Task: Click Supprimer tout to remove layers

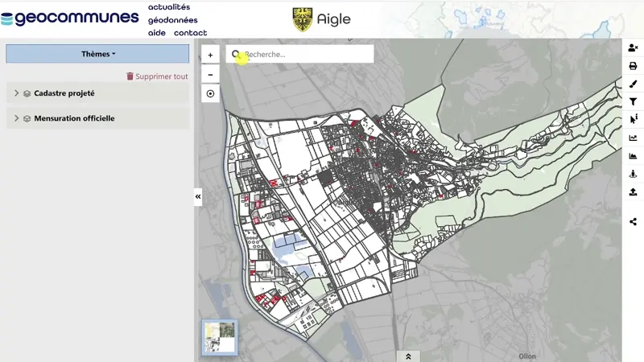Action: pyautogui.click(x=157, y=76)
